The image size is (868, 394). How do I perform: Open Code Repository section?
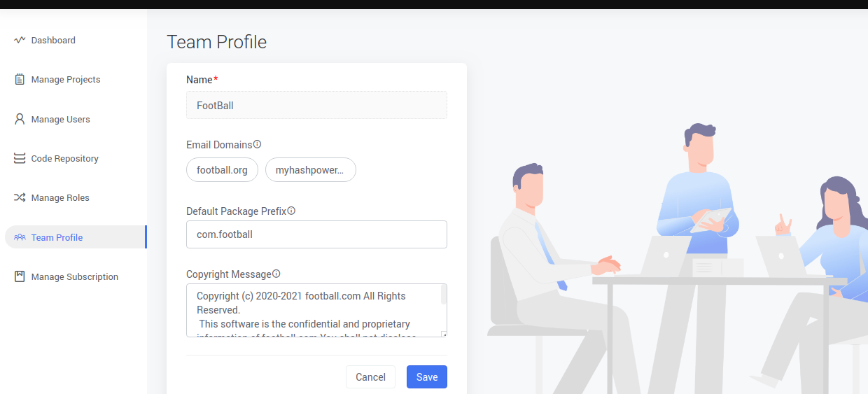(x=64, y=159)
